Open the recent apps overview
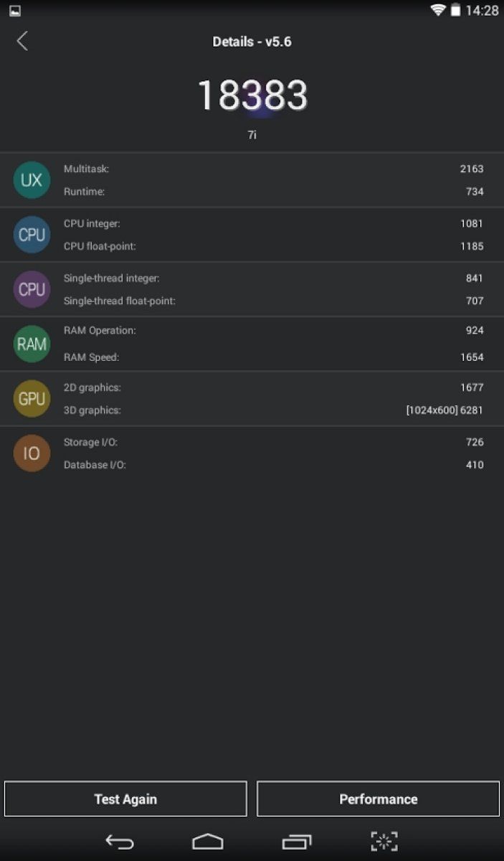Viewport: 504px width, 861px height. tap(297, 841)
